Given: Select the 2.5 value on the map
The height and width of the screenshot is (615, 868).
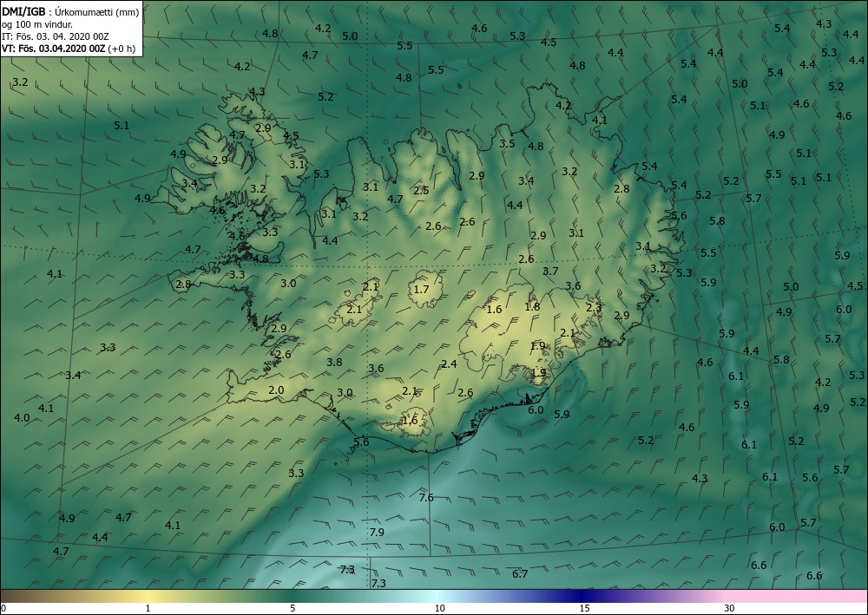Looking at the screenshot, I should pos(421,190).
